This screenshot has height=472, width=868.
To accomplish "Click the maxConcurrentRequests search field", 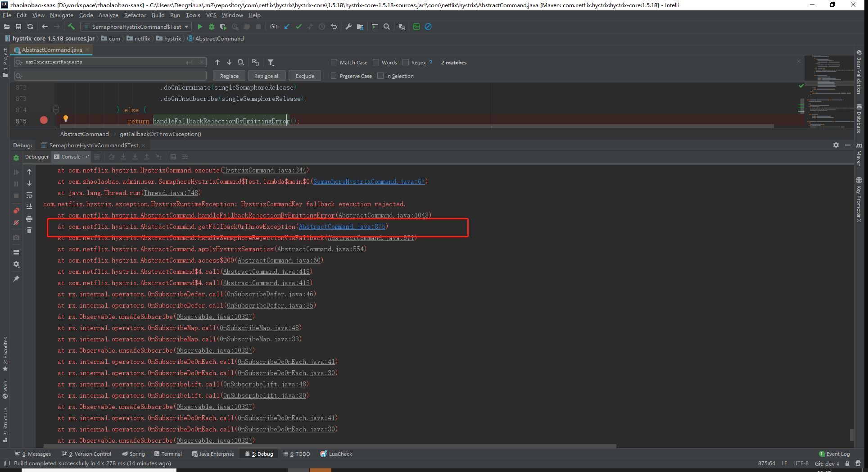I will pos(108,62).
